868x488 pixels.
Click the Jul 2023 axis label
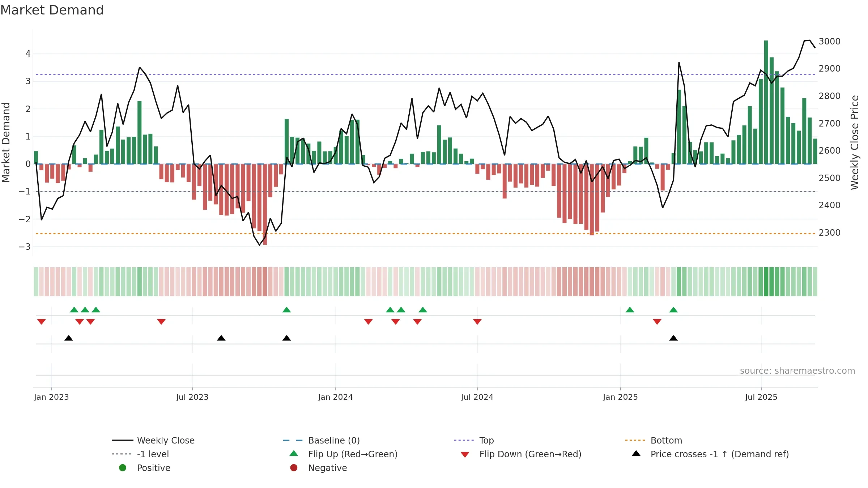click(x=192, y=397)
